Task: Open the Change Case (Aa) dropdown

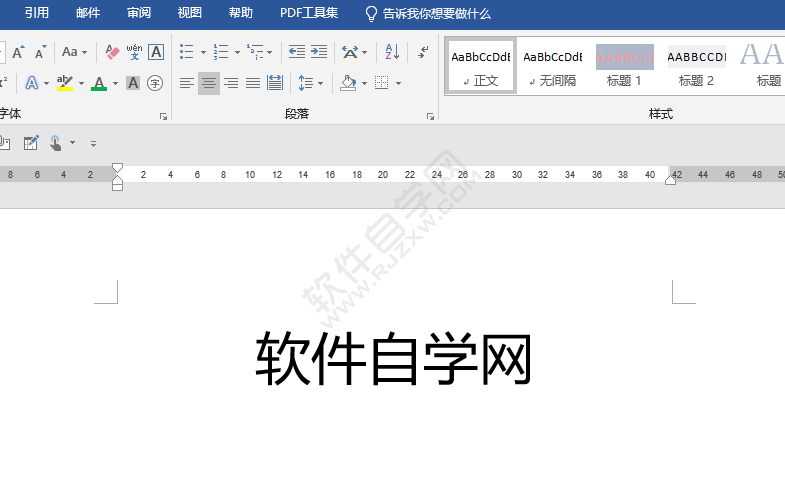Action: click(x=75, y=52)
